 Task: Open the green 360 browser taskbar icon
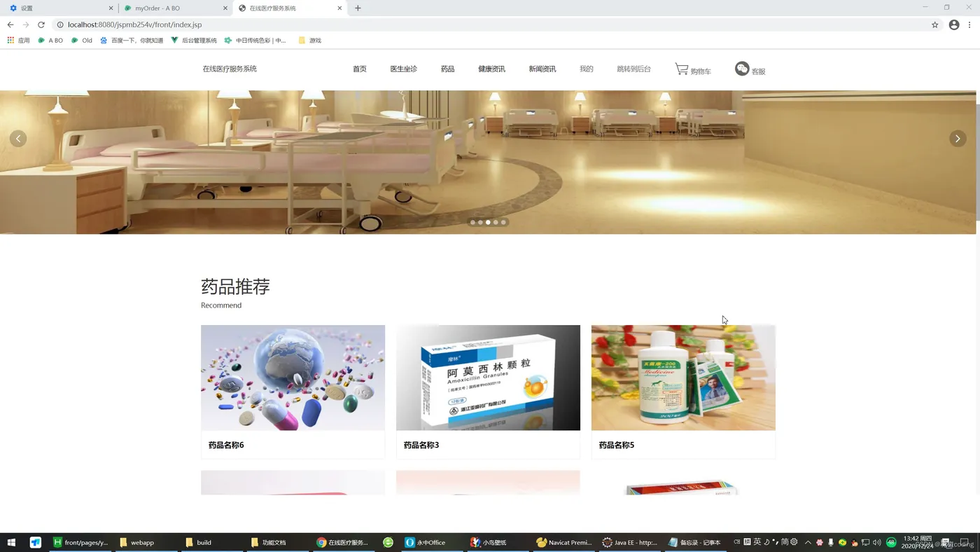[388, 542]
